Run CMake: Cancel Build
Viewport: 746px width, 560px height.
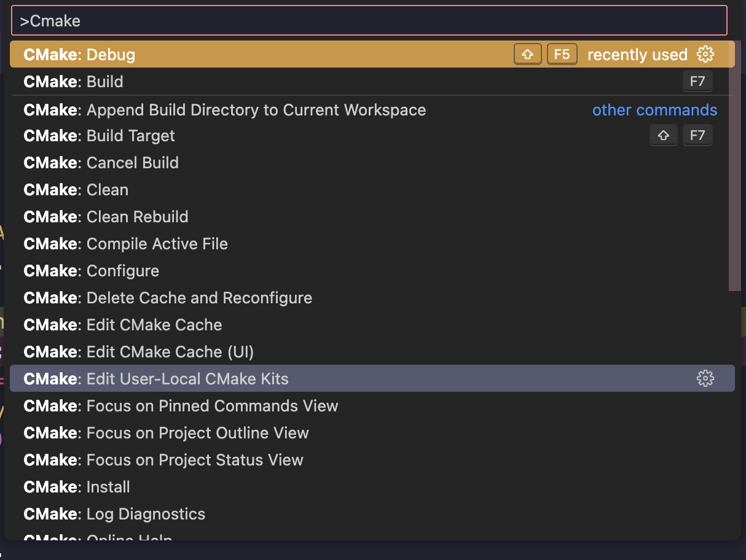(x=246, y=163)
